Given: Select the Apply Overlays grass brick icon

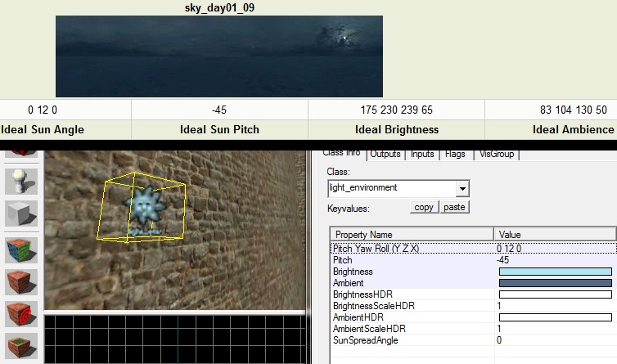Looking at the screenshot, I should tap(21, 346).
